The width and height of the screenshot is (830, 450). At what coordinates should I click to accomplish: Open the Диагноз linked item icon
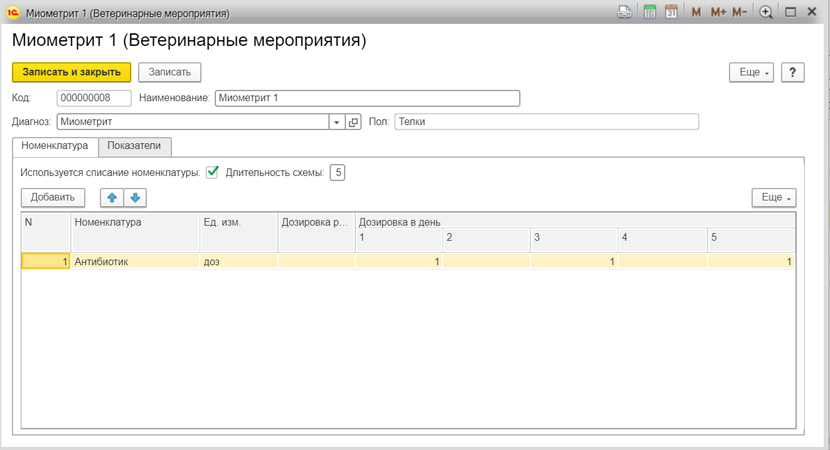click(x=353, y=122)
